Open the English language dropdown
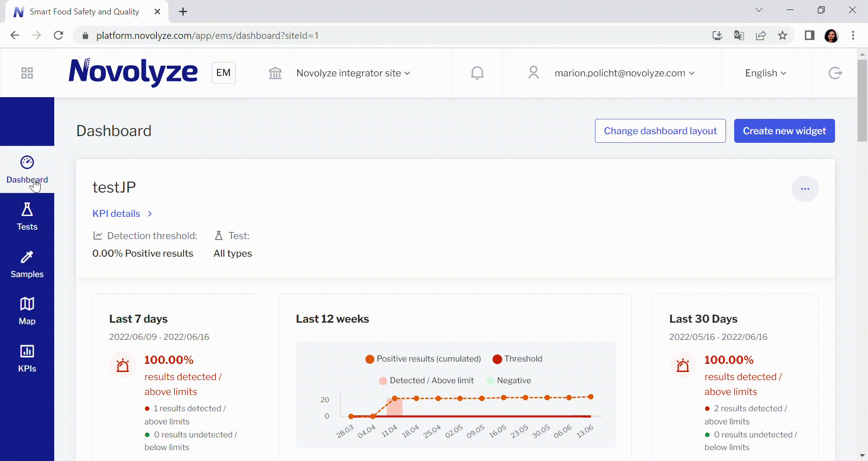The width and height of the screenshot is (868, 461). (765, 73)
